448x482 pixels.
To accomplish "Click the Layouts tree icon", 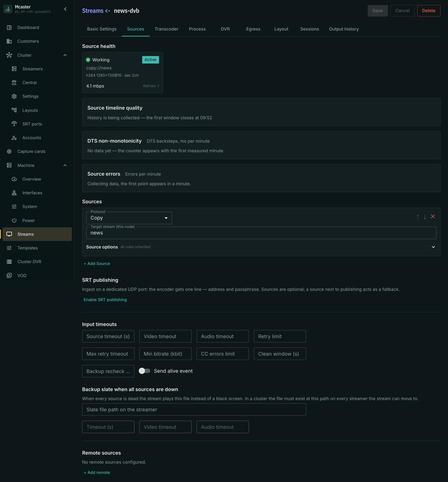I will tap(14, 110).
